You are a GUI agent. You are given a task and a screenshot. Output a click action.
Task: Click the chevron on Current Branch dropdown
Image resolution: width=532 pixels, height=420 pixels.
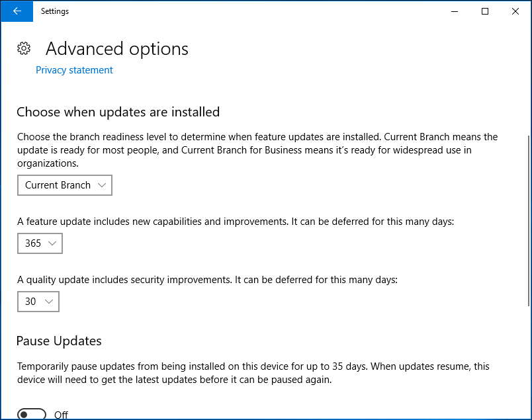coord(102,185)
